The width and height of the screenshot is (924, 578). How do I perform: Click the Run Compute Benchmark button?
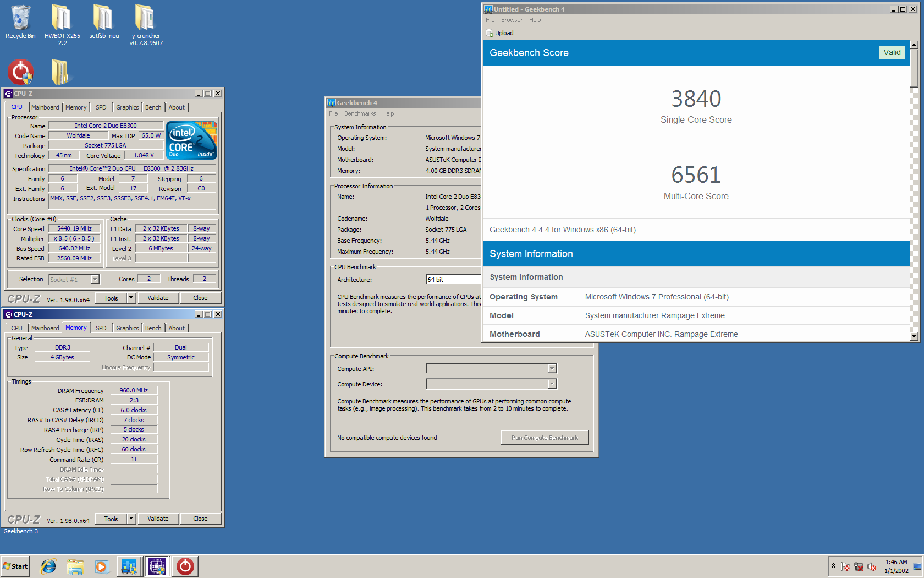point(544,438)
